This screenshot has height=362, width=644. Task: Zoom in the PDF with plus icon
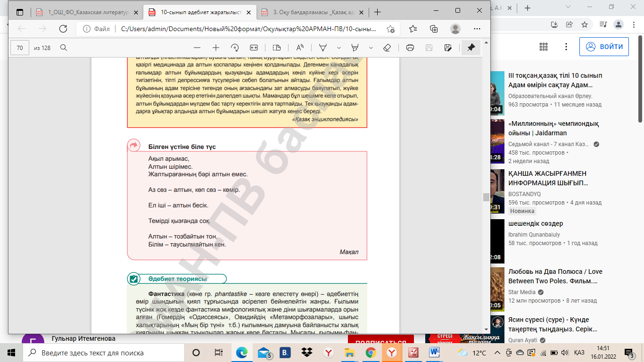(216, 48)
